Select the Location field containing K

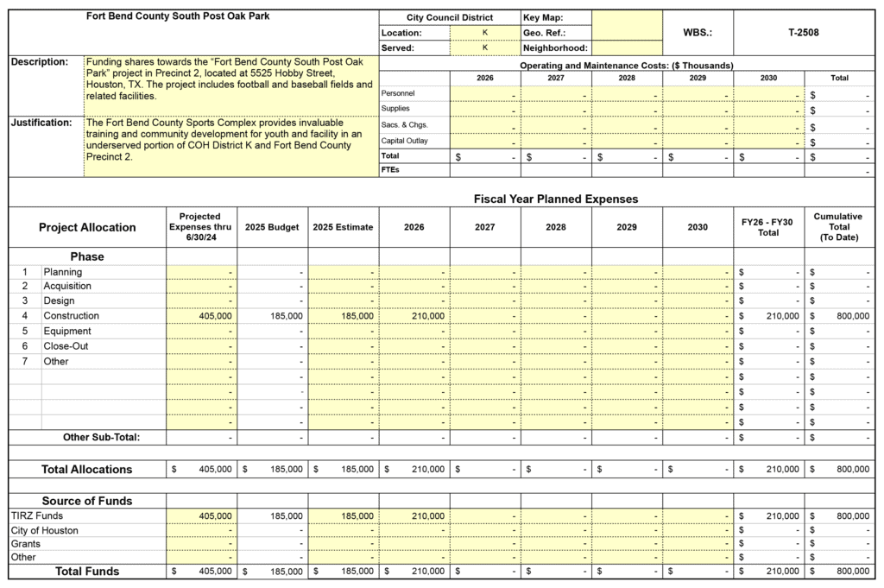[484, 33]
